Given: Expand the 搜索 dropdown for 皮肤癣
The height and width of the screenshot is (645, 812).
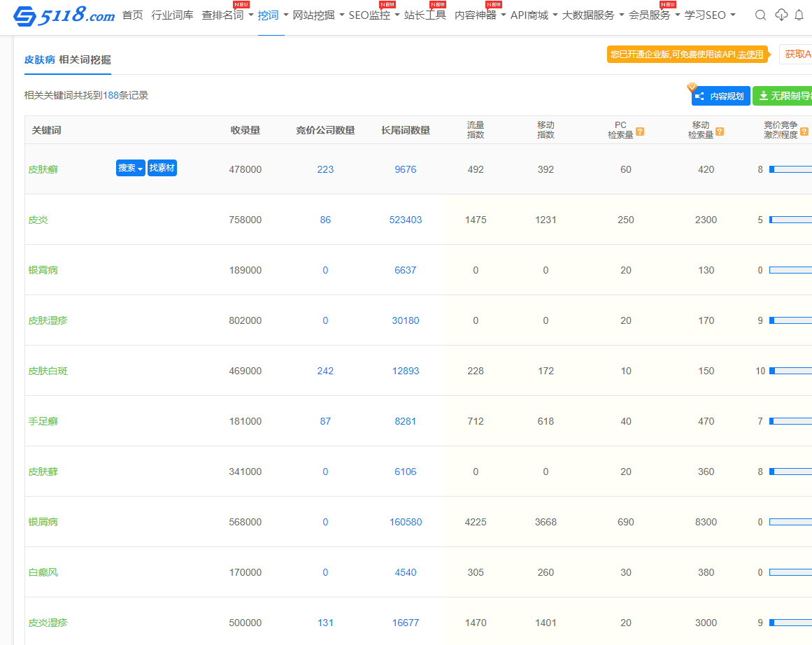Looking at the screenshot, I should (130, 168).
